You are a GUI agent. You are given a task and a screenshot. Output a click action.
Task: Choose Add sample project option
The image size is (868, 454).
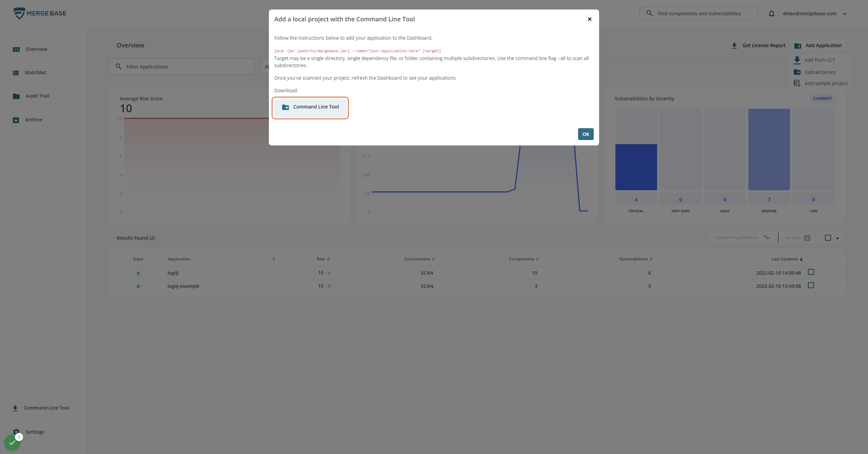coord(820,83)
